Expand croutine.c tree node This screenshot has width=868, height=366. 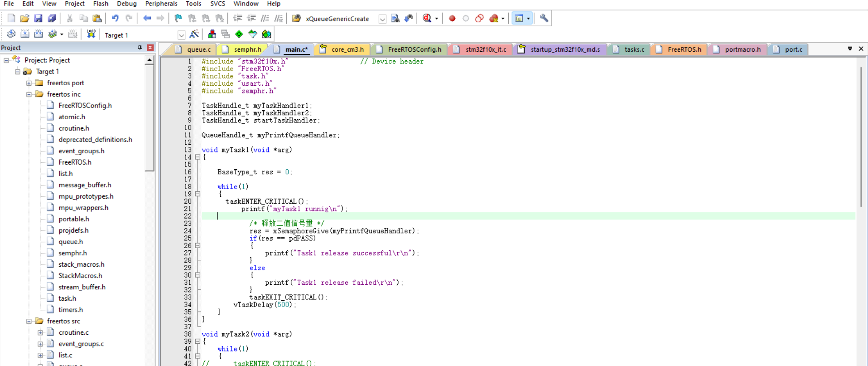(x=40, y=332)
